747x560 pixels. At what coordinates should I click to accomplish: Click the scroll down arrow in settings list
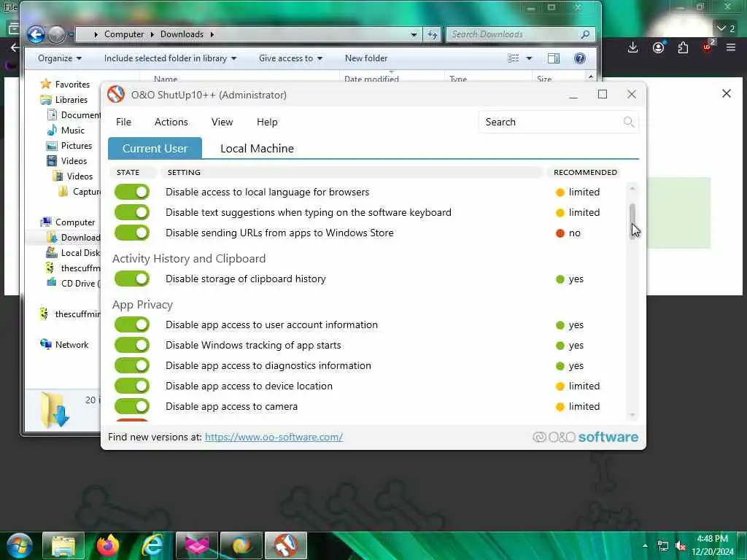pos(632,415)
